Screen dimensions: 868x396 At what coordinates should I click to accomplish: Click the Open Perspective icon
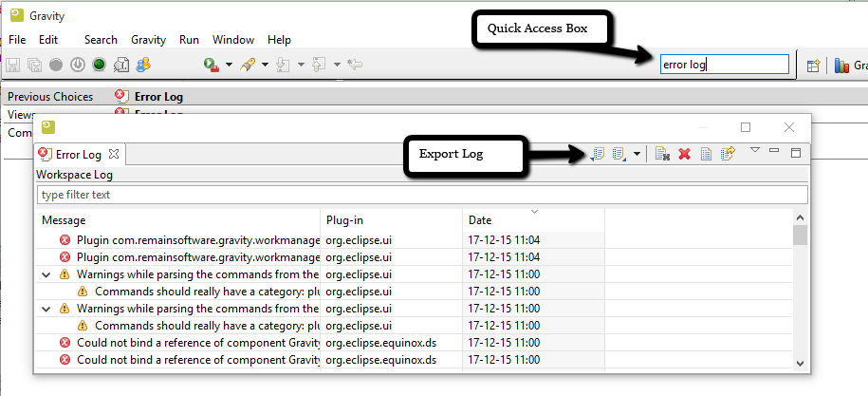click(813, 66)
